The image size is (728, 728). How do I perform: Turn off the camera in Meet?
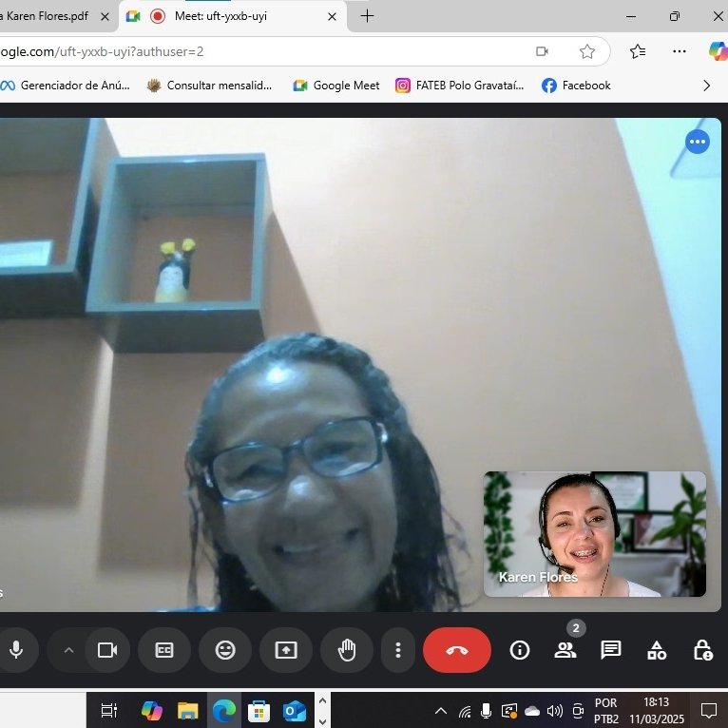pyautogui.click(x=107, y=650)
